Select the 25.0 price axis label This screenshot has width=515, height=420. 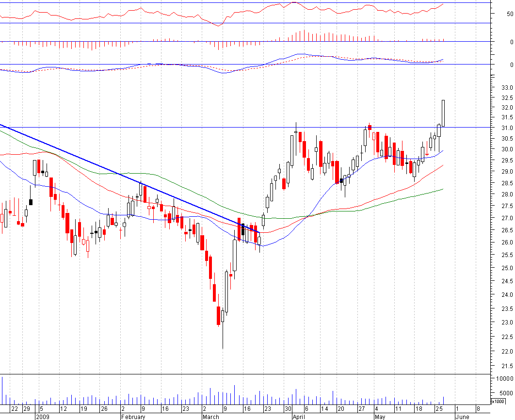point(507,268)
